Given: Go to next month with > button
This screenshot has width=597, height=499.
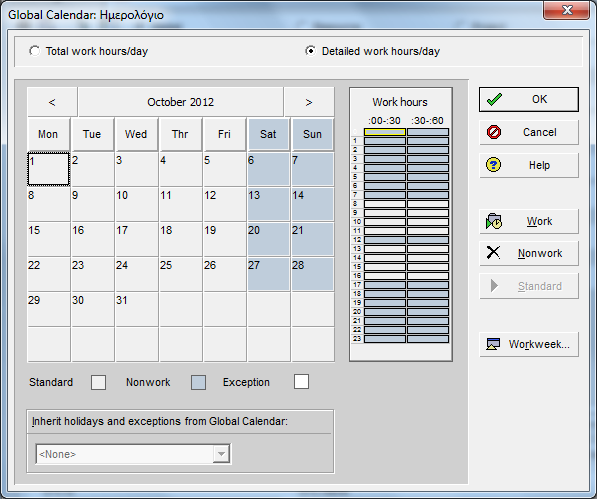Looking at the screenshot, I should pyautogui.click(x=309, y=102).
